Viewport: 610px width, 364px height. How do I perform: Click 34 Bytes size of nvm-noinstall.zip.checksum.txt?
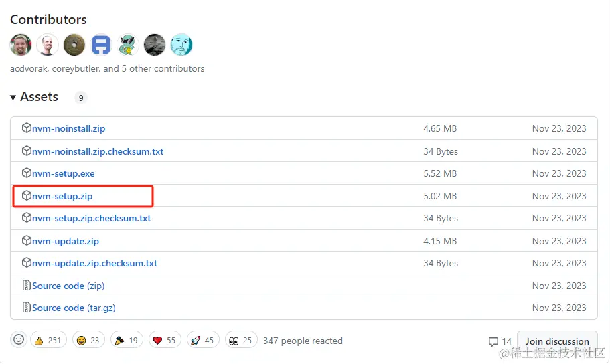tap(441, 151)
